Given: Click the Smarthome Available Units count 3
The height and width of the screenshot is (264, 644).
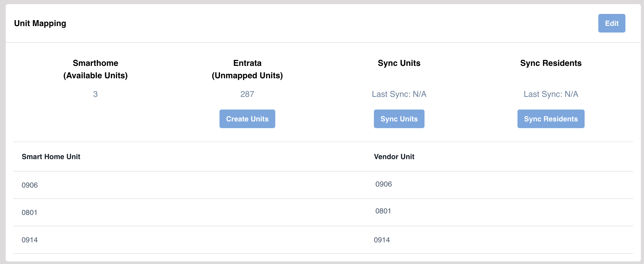Looking at the screenshot, I should tap(95, 94).
